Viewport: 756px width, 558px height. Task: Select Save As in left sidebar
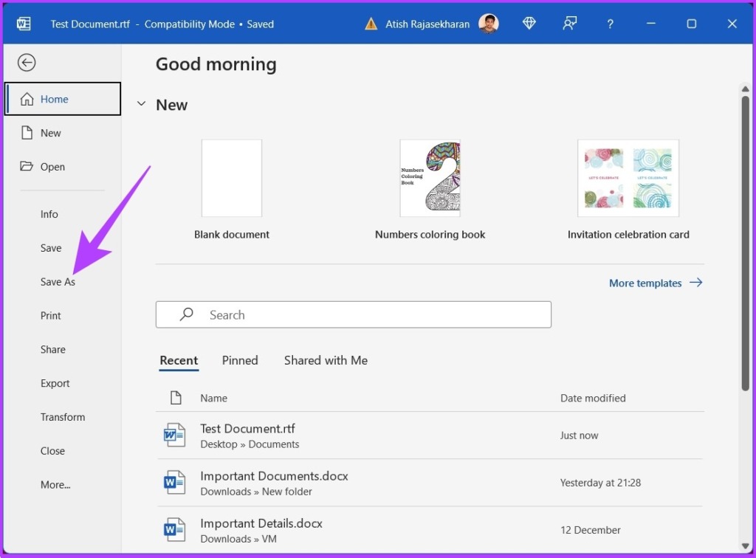pyautogui.click(x=58, y=282)
